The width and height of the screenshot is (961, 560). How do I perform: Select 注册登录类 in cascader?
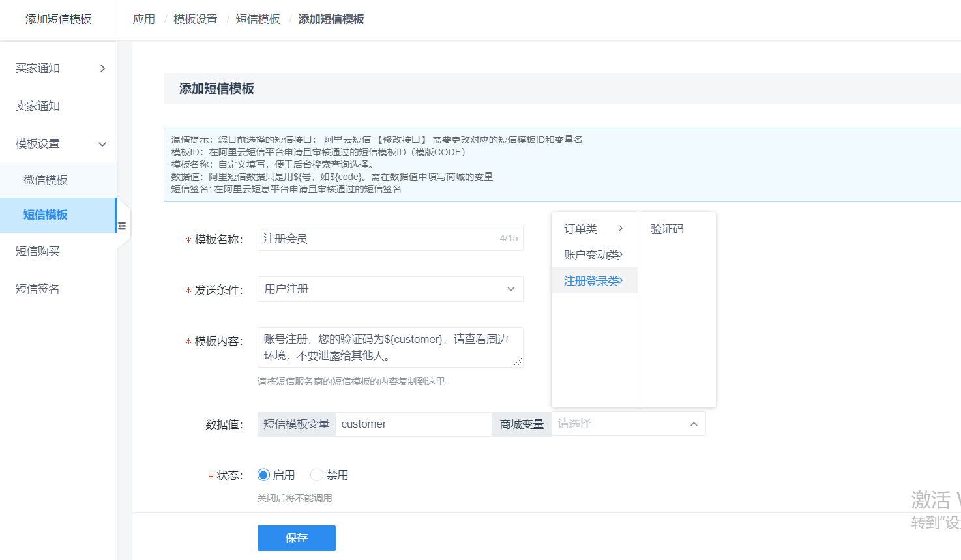(x=594, y=281)
